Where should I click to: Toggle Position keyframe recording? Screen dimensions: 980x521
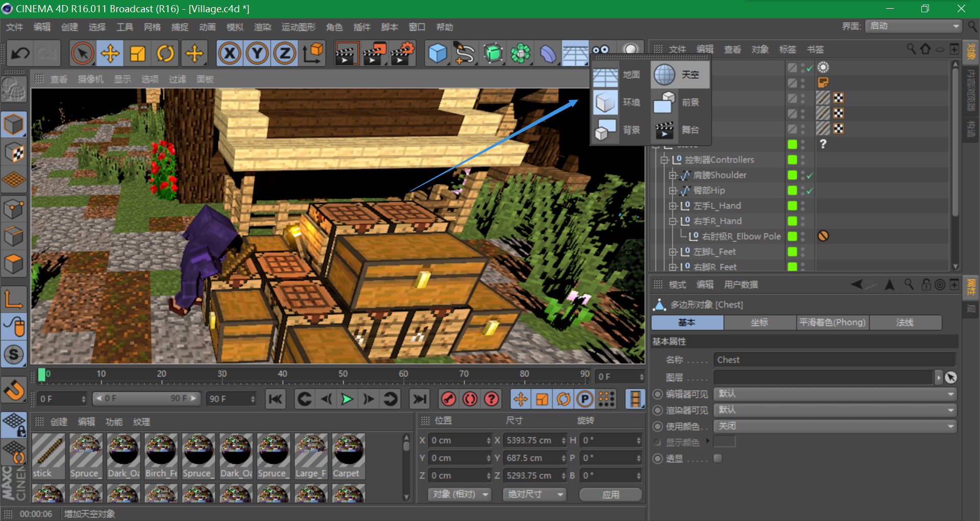521,399
